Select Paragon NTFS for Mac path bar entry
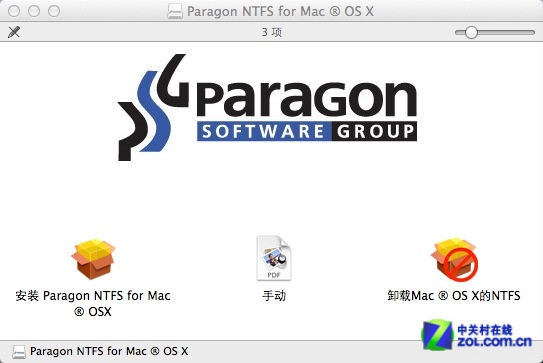 [109, 351]
